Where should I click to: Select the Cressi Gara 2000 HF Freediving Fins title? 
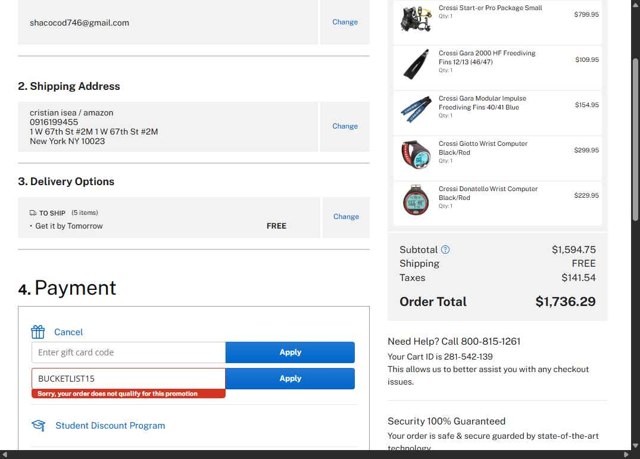coord(487,58)
